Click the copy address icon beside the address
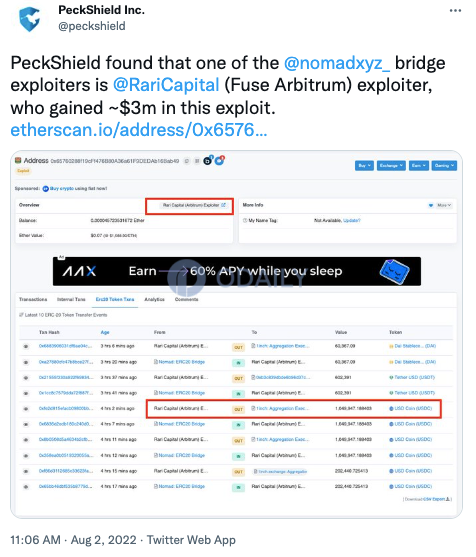This screenshot has width=476, height=557. click(x=186, y=161)
